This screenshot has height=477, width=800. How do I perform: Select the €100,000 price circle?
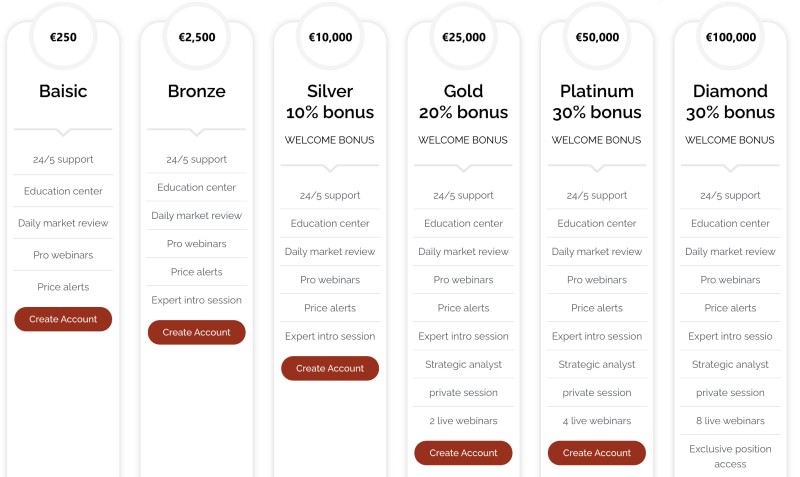(x=731, y=37)
